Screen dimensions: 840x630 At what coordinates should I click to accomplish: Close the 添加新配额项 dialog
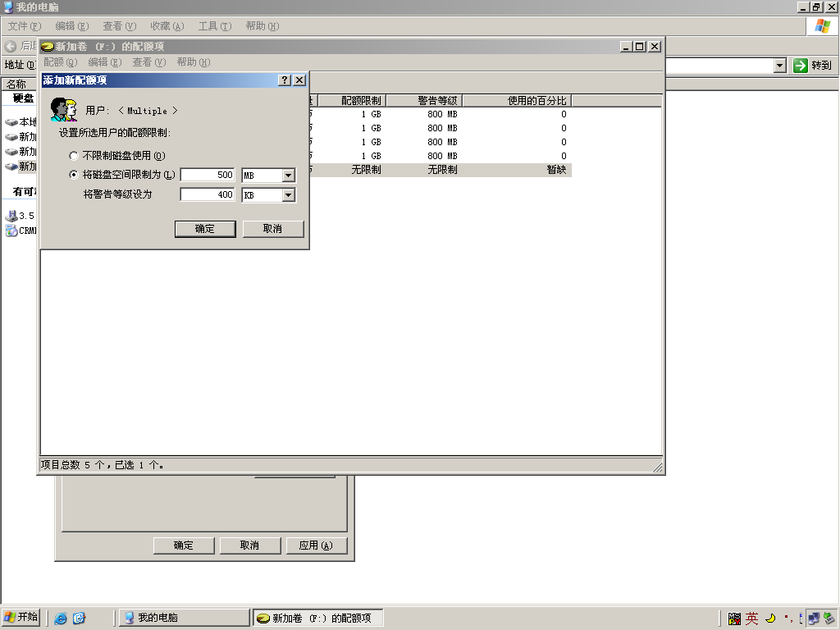(x=299, y=80)
